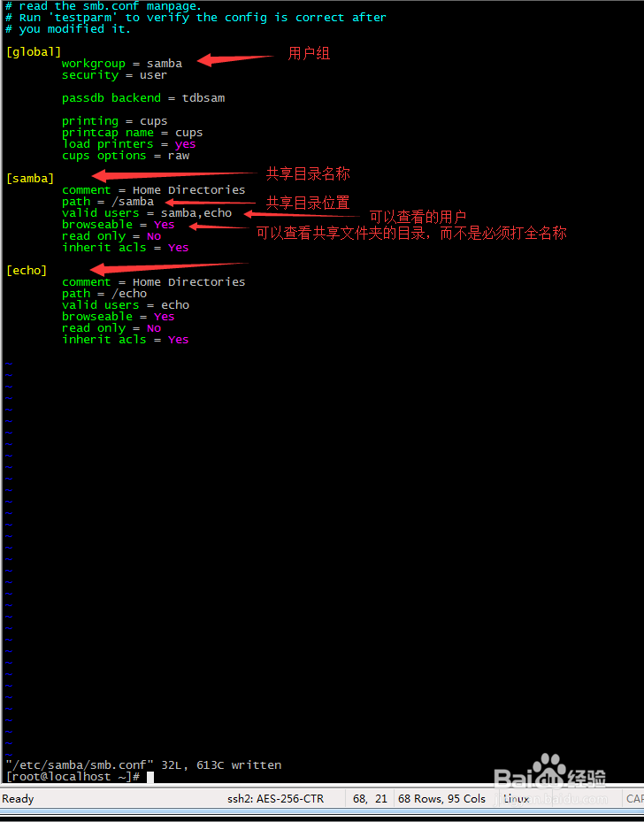Viewport: 644px width, 822px height.
Task: Click the passdb backend = tdbsam line
Action: coord(143,98)
